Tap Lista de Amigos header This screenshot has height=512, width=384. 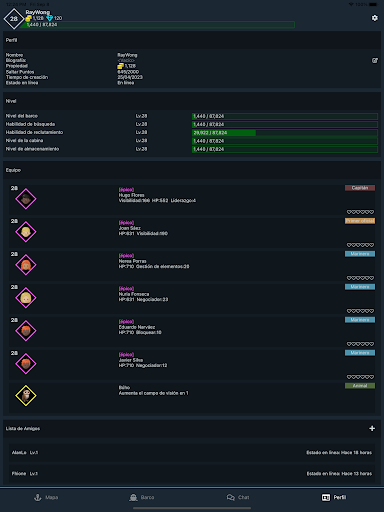(x=23, y=429)
